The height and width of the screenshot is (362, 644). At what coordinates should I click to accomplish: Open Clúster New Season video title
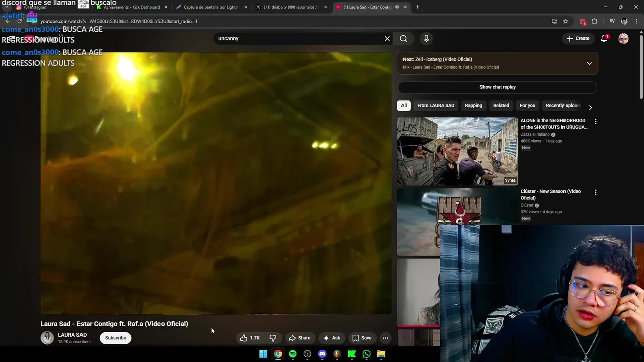[x=550, y=194]
